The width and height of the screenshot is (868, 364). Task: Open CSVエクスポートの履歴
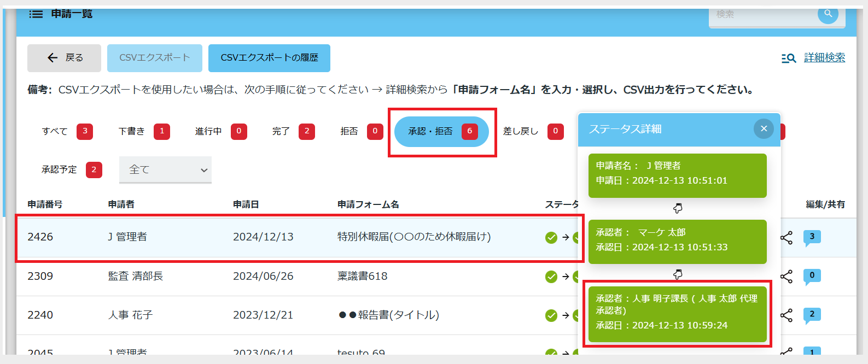pyautogui.click(x=269, y=58)
